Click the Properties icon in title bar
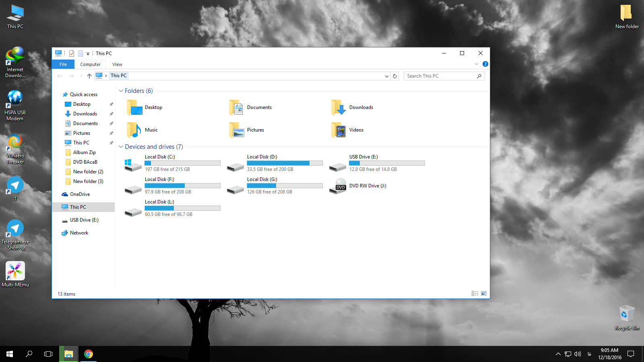The width and height of the screenshot is (644, 362). [x=72, y=53]
